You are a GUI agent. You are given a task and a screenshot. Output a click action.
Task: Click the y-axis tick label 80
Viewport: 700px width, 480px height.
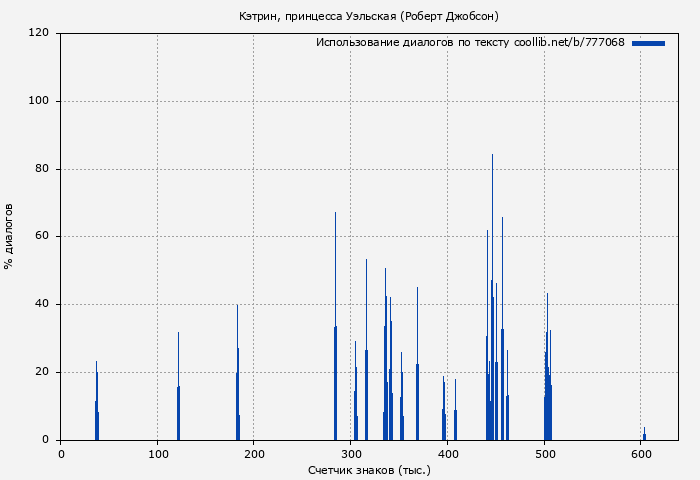click(x=42, y=169)
